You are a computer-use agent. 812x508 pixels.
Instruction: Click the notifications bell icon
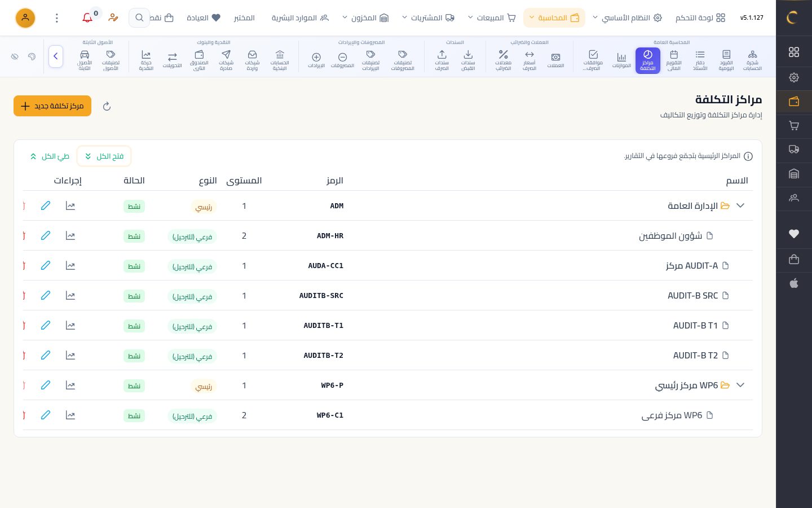87,18
